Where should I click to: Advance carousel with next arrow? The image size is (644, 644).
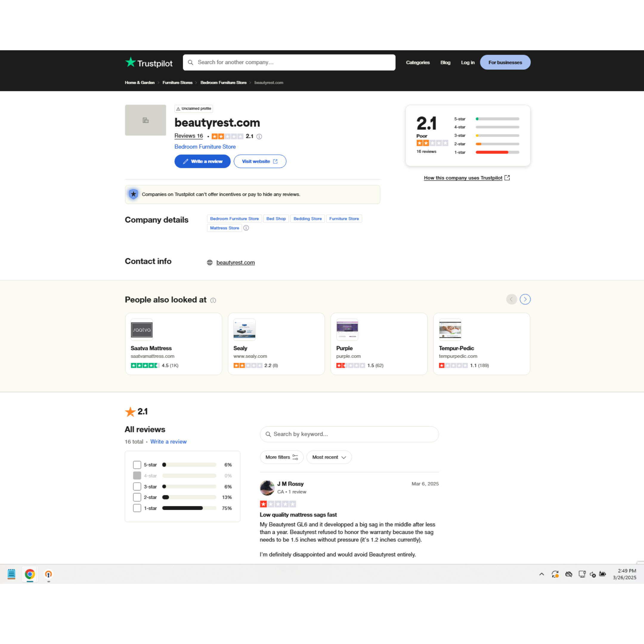pyautogui.click(x=525, y=299)
